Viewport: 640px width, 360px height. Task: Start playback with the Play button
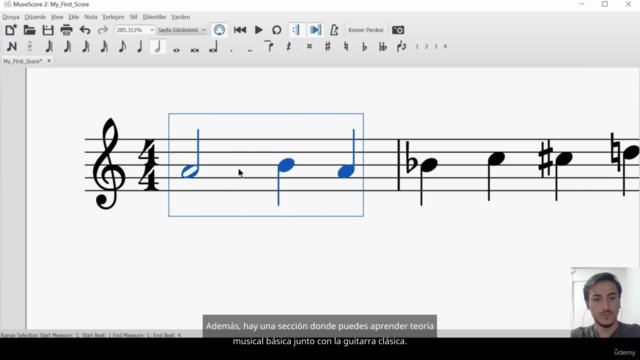pyautogui.click(x=258, y=30)
